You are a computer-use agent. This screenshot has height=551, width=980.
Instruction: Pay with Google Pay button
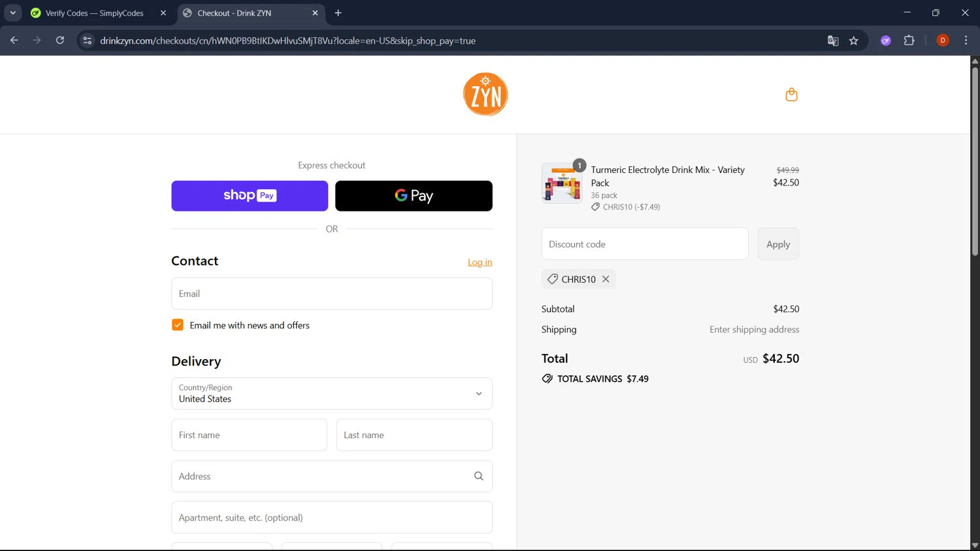pyautogui.click(x=414, y=196)
